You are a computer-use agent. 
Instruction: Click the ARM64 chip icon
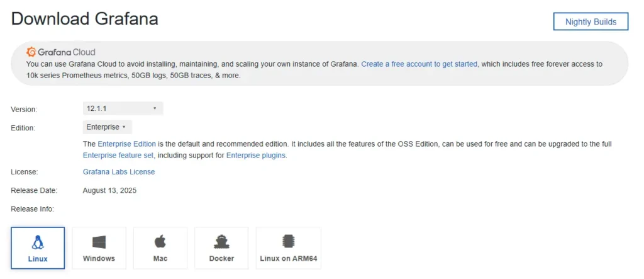click(x=289, y=242)
